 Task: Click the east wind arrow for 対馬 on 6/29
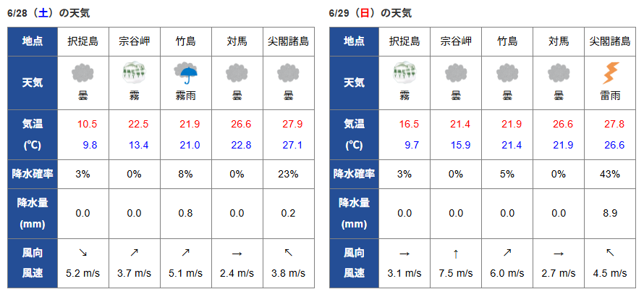[558, 254]
